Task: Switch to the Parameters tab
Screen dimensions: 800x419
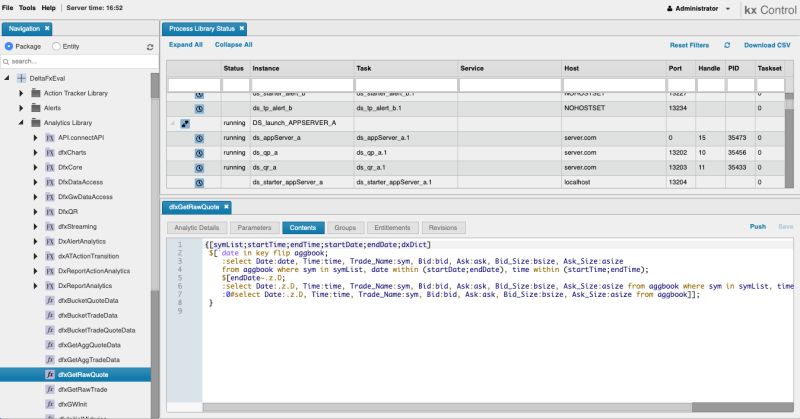Action: tap(254, 228)
